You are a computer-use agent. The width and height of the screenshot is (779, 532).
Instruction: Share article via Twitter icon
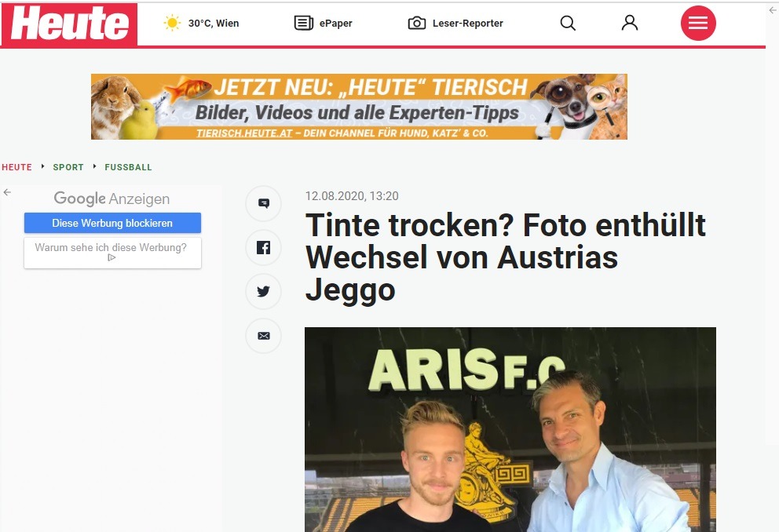tap(263, 291)
